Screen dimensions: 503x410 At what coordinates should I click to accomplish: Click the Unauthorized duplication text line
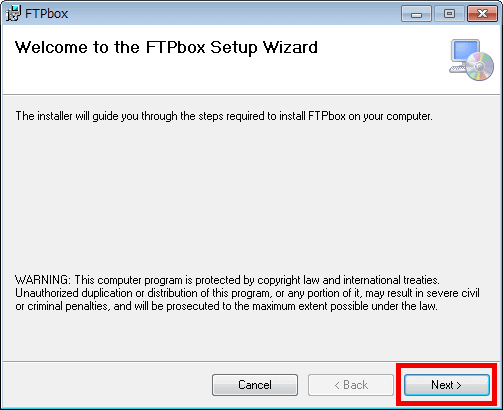point(247,293)
